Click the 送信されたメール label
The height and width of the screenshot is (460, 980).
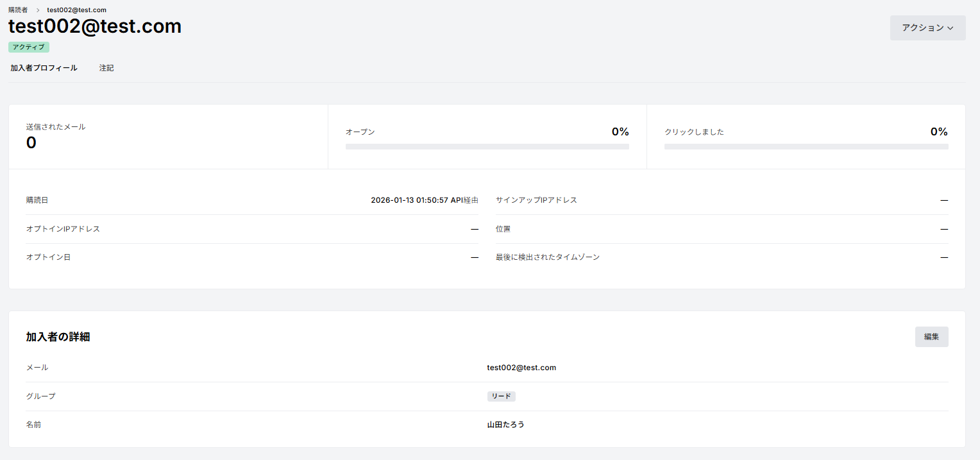pos(56,127)
